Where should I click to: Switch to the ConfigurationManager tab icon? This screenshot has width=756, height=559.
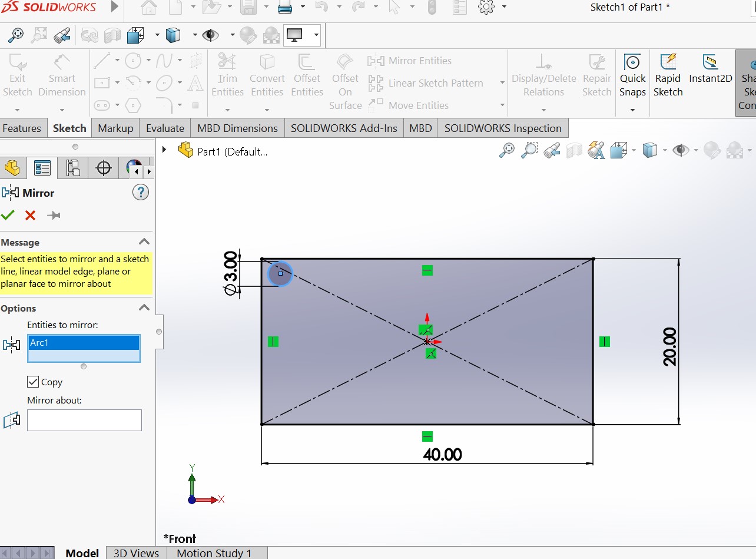point(73,168)
